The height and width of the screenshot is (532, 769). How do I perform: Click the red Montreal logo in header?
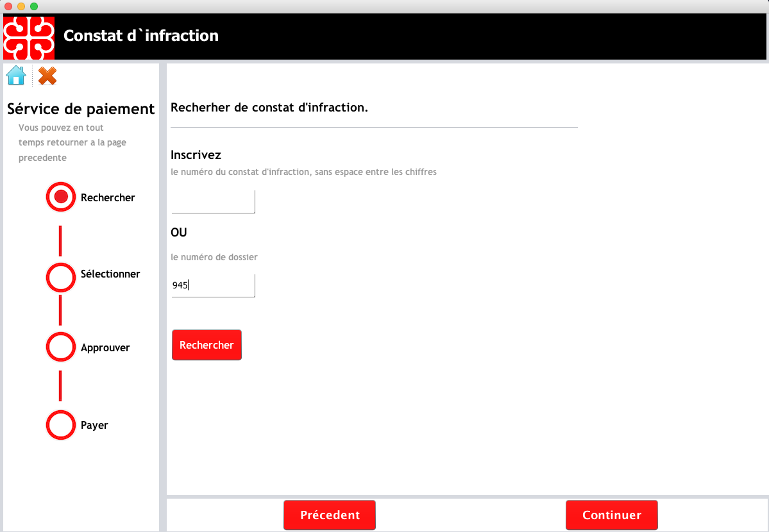pos(28,37)
